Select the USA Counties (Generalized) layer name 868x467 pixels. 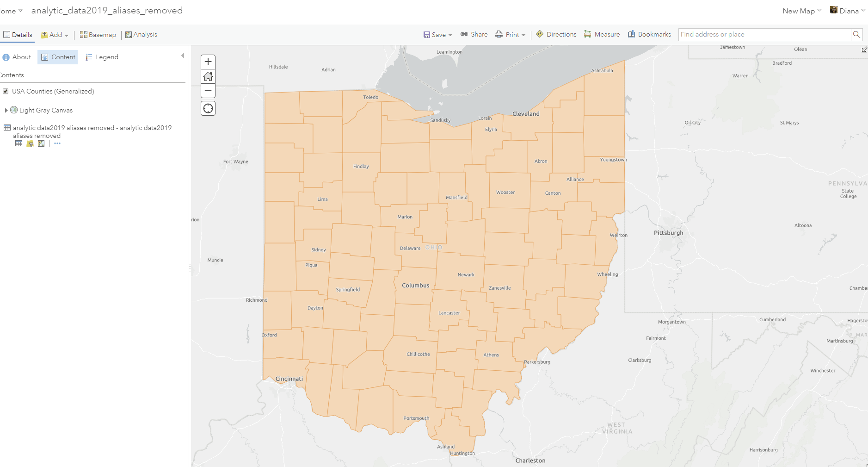pyautogui.click(x=53, y=91)
